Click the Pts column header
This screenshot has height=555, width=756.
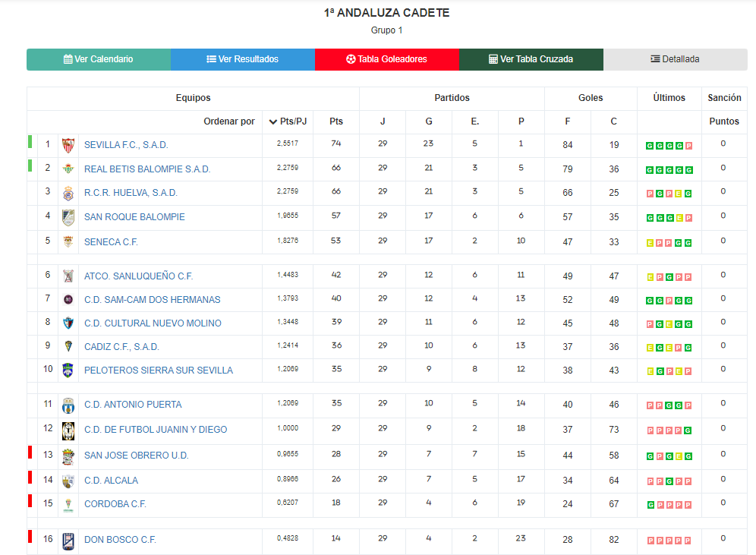click(x=336, y=121)
